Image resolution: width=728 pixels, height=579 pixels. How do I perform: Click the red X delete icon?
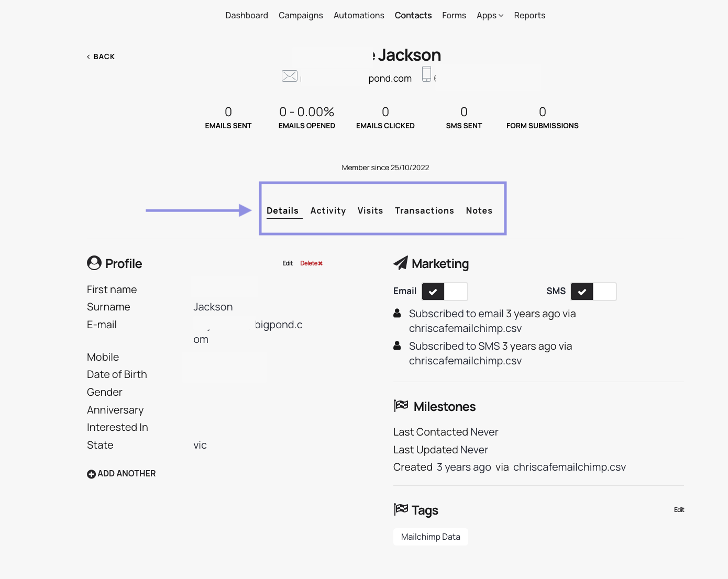(321, 263)
